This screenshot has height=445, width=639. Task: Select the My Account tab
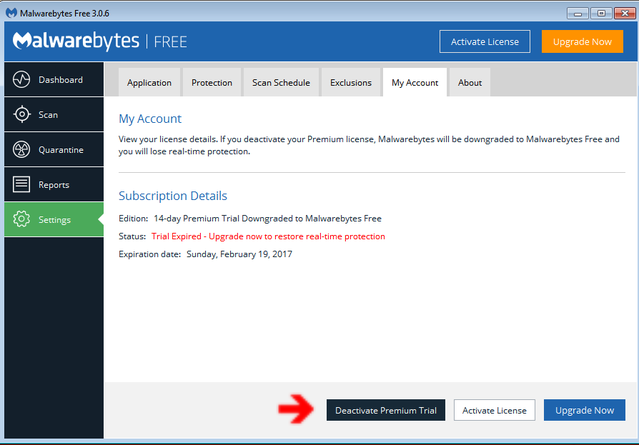(415, 82)
